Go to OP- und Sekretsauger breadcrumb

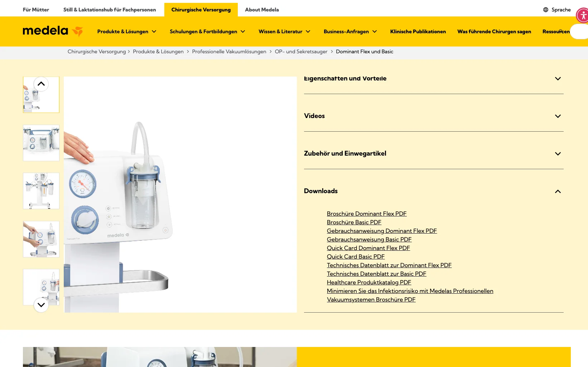click(301, 52)
